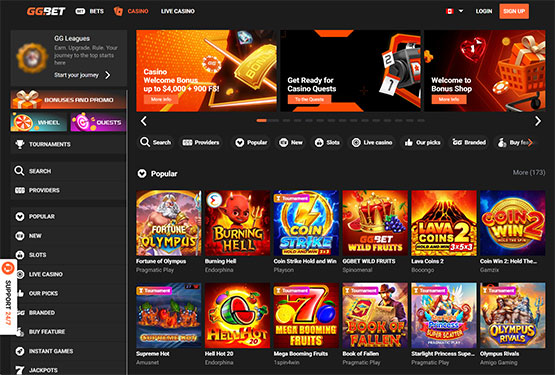Open the Quests promo button
The image size is (555, 375).
98,122
